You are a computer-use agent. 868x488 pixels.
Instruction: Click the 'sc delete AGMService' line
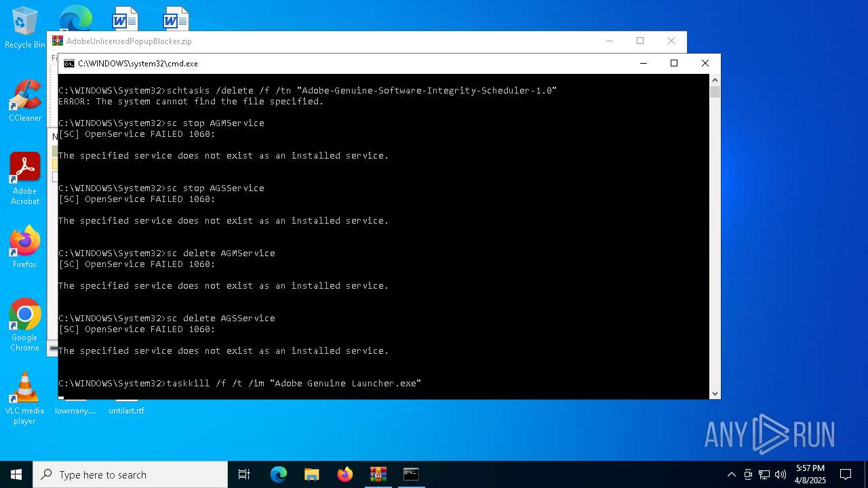(x=167, y=253)
